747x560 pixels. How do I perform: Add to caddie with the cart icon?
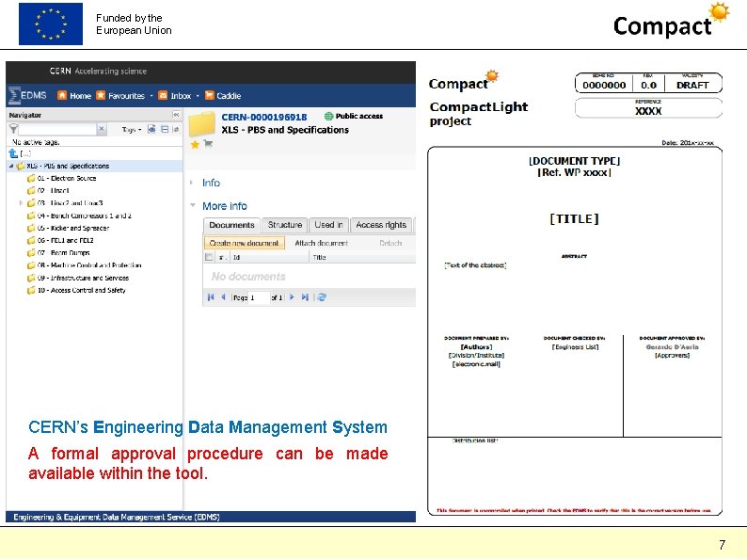208,143
